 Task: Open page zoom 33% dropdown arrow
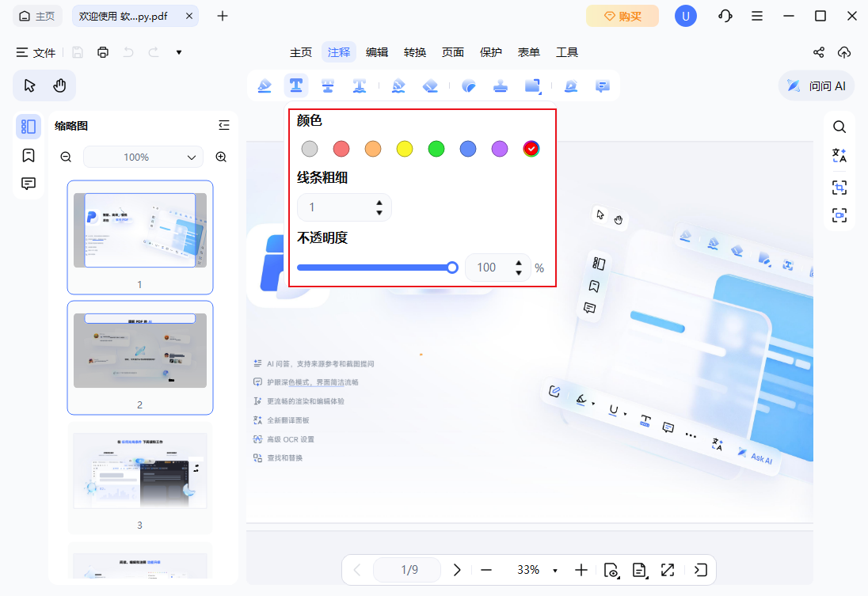(x=554, y=571)
